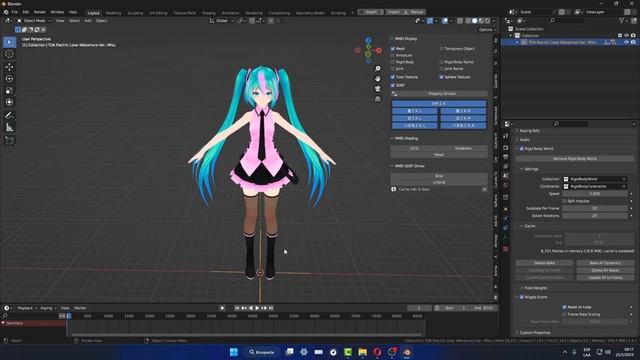This screenshot has height=360, width=640.
Task: Select the Select Box tool
Action: pyautogui.click(x=9, y=42)
